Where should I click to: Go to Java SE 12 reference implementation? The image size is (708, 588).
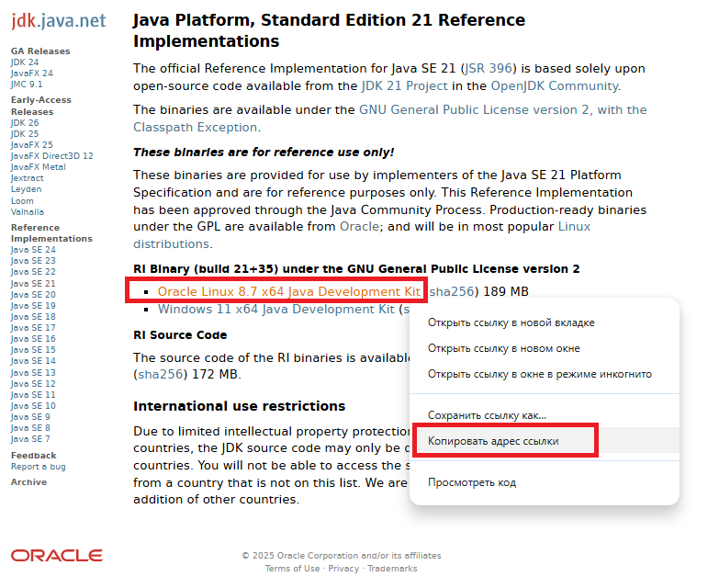point(33,384)
